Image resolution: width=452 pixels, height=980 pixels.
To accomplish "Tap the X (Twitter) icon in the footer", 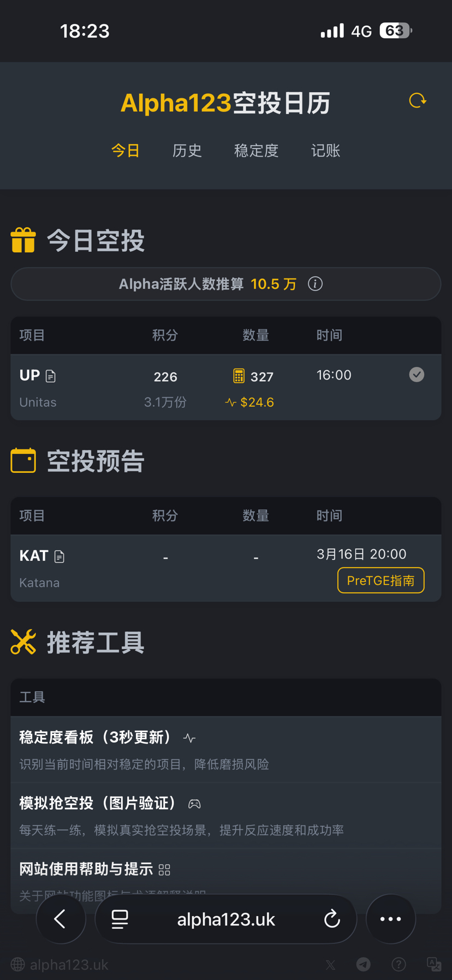I will pyautogui.click(x=330, y=965).
